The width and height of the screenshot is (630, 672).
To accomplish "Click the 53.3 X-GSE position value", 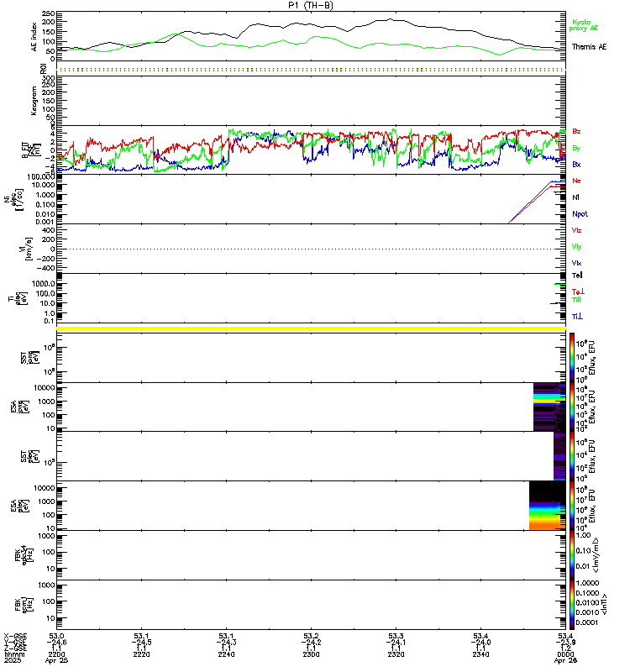I will tap(396, 636).
